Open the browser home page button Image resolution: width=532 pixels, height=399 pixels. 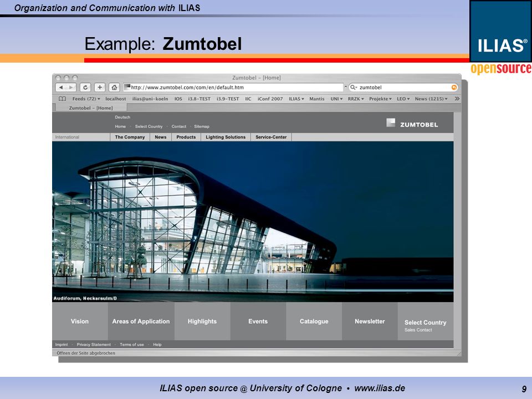pos(114,88)
